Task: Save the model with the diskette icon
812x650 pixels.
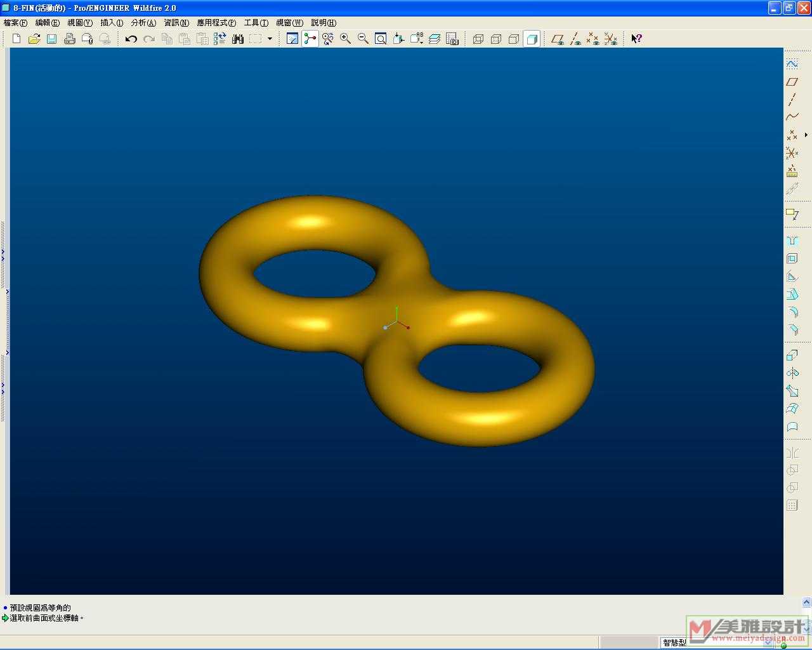Action: [52, 39]
